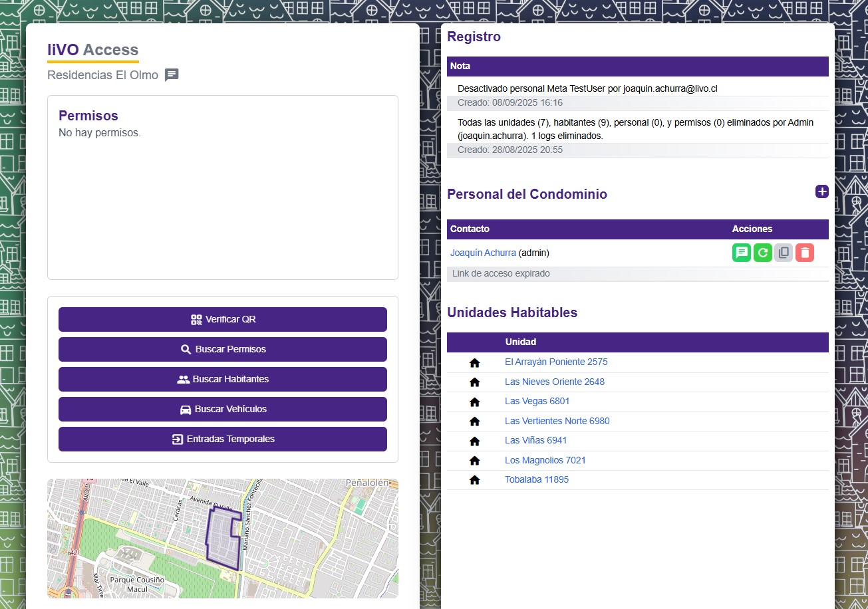Select the Los Magnolios 7021 unit
The width and height of the screenshot is (868, 609).
pos(545,460)
